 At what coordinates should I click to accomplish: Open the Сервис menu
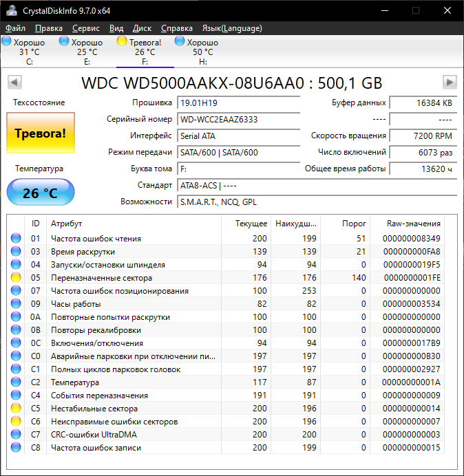pos(85,28)
